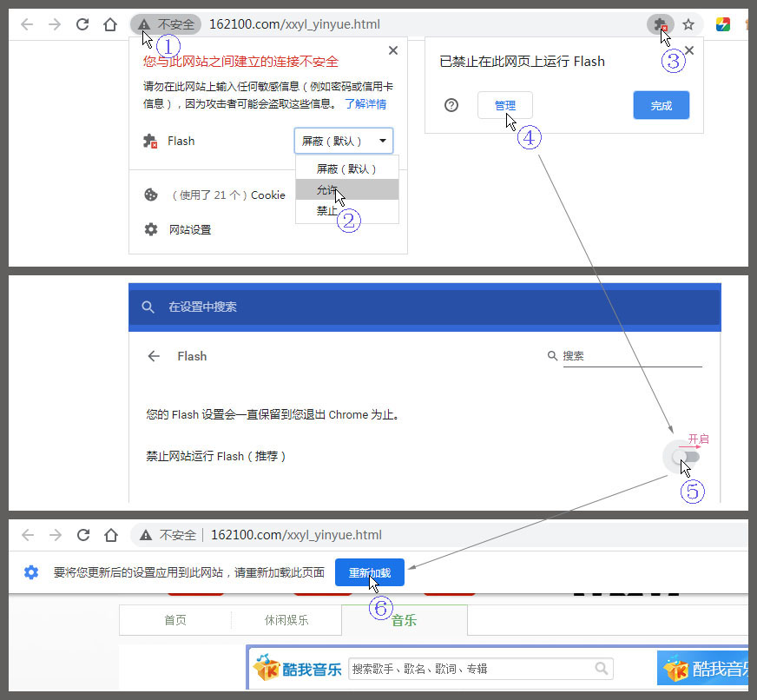This screenshot has width=757, height=700.
Task: Click the back arrow next to Flash settings title
Action: point(154,356)
